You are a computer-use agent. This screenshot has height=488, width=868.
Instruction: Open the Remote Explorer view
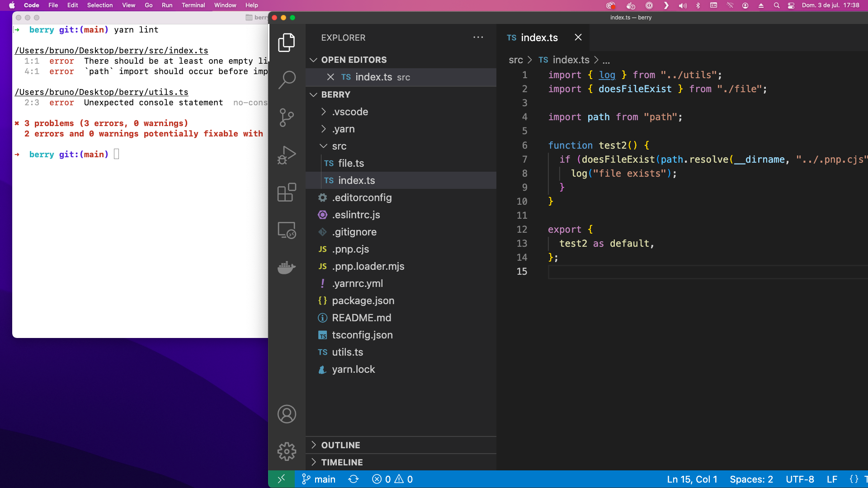(287, 230)
